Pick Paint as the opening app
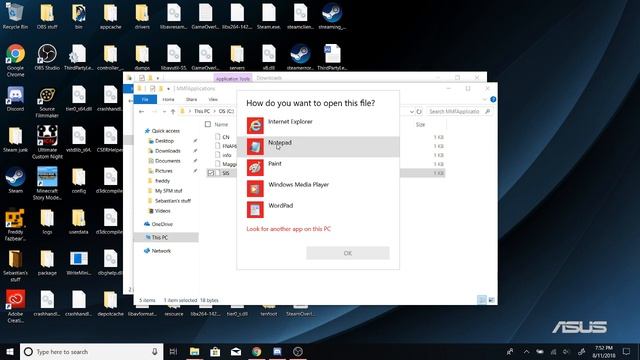Screen dimensions: 640x360 coord(318,167)
